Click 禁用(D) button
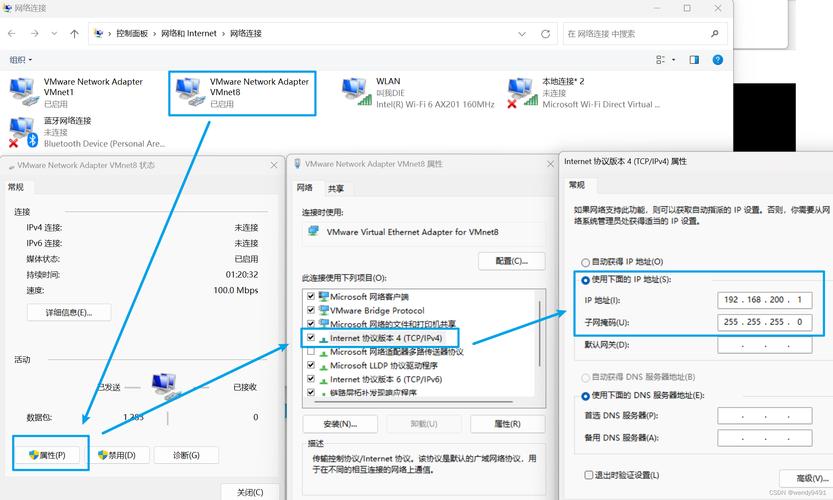The height and width of the screenshot is (500, 833). click(117, 455)
